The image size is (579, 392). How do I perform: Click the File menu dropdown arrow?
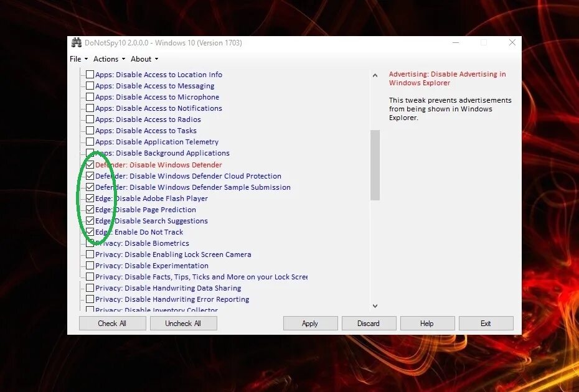(x=86, y=59)
